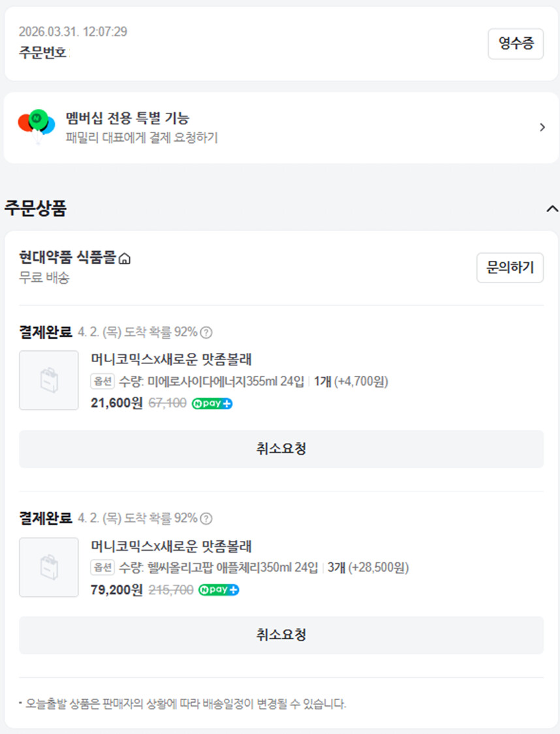The width and height of the screenshot is (560, 734).
Task: Collapse the 주문상품 section
Action: 552,209
